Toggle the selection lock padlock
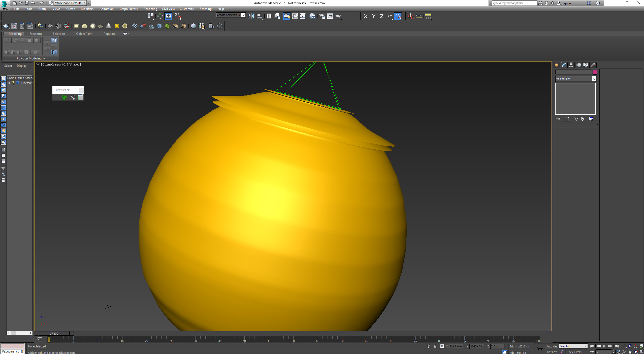 point(435,346)
